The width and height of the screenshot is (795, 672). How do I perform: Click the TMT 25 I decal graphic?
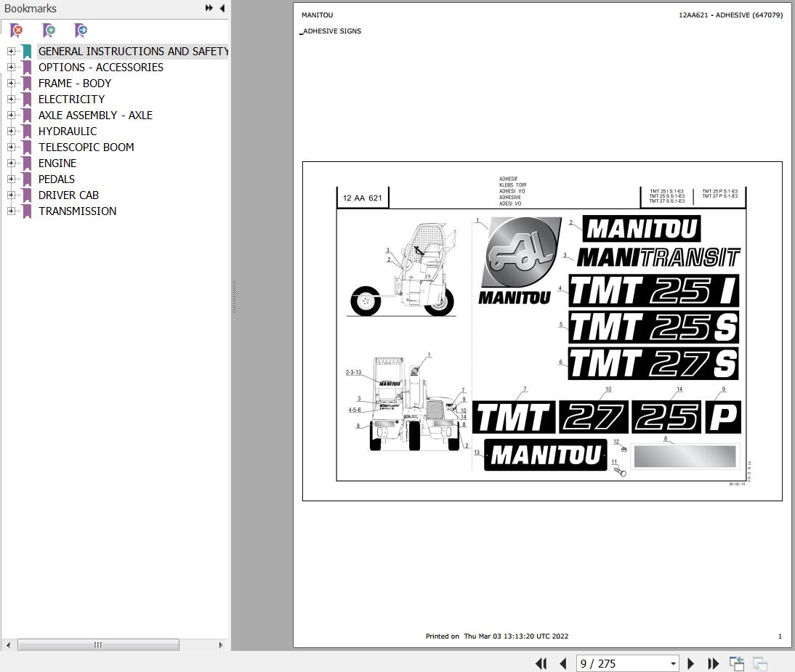[x=653, y=291]
